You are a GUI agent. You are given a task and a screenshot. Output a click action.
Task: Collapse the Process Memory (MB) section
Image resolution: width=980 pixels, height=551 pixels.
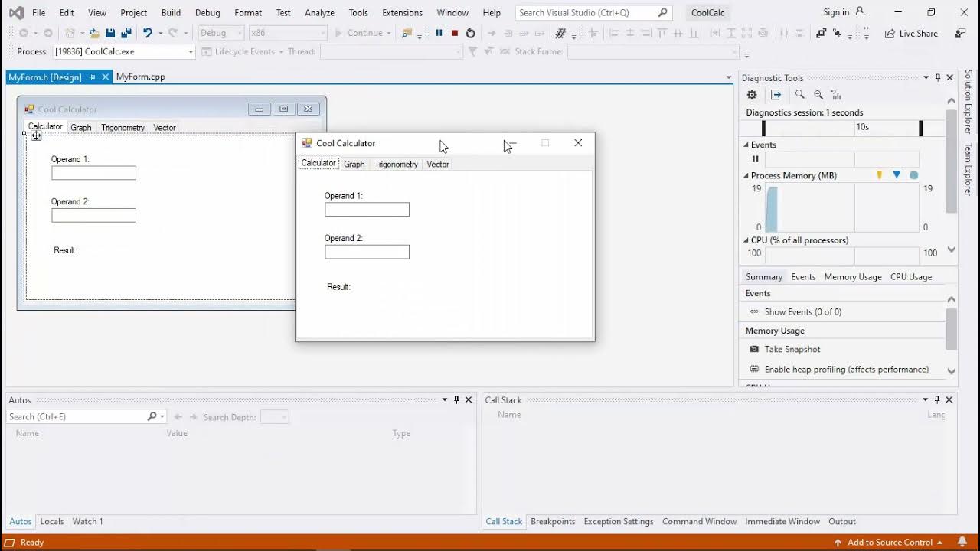point(746,175)
